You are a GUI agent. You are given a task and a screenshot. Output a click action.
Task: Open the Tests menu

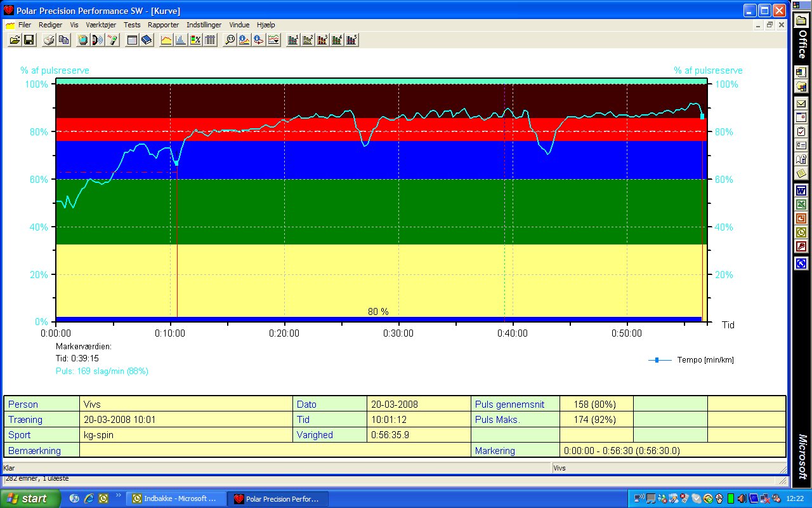coord(132,25)
